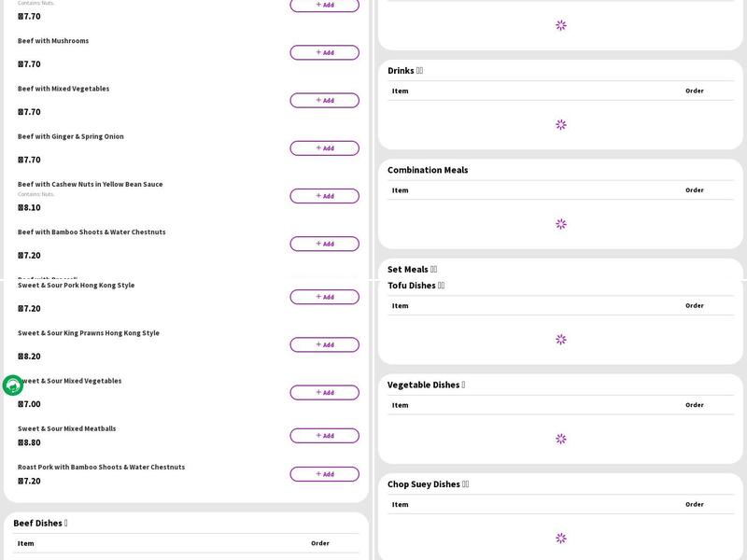Screen dimensions: 747x560
Task: Click the green chat support icon
Action: [13, 385]
